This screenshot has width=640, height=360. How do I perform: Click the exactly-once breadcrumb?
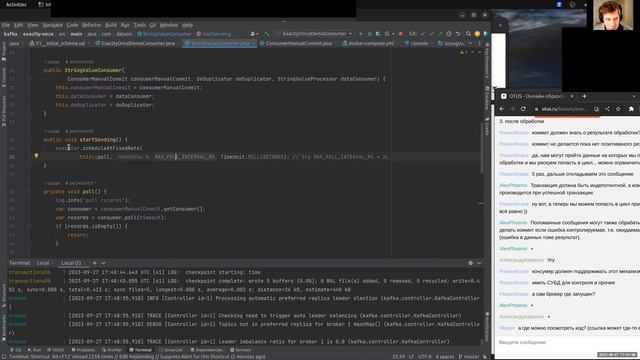click(38, 34)
